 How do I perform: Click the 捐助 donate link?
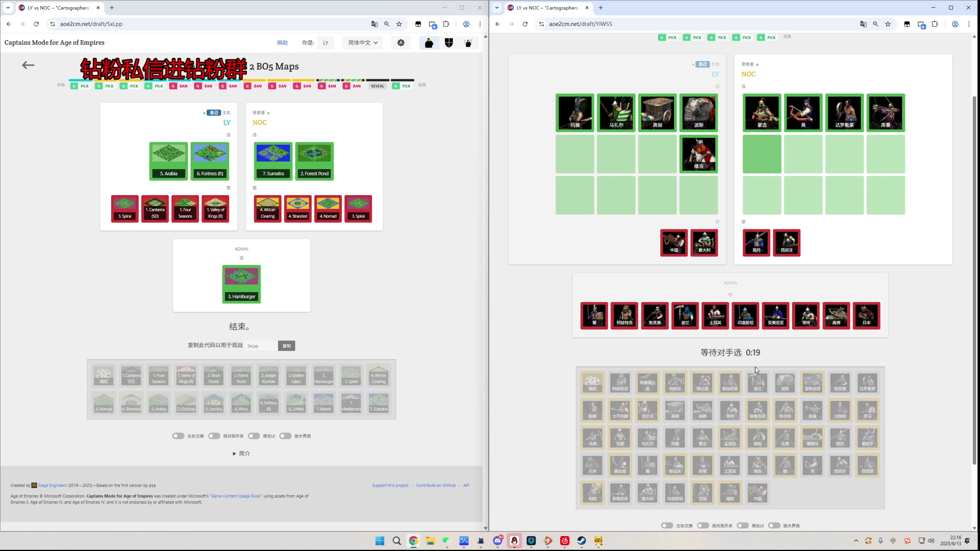coord(282,43)
